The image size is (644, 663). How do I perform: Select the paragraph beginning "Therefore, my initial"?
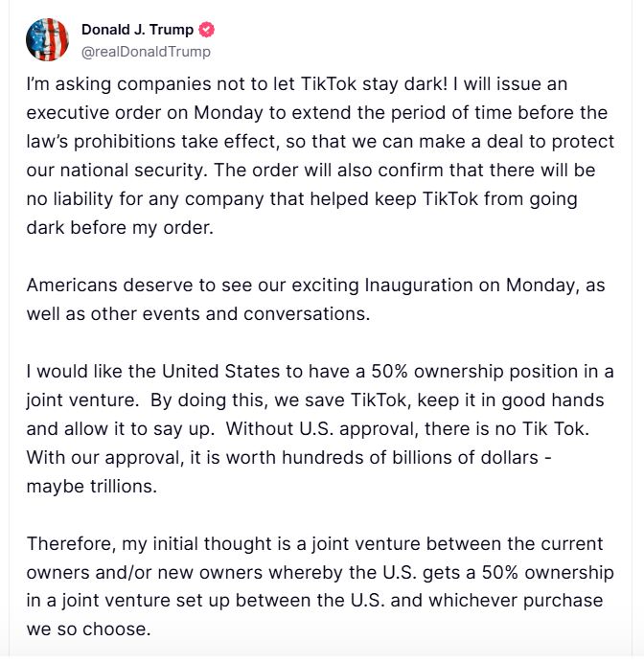(320, 586)
